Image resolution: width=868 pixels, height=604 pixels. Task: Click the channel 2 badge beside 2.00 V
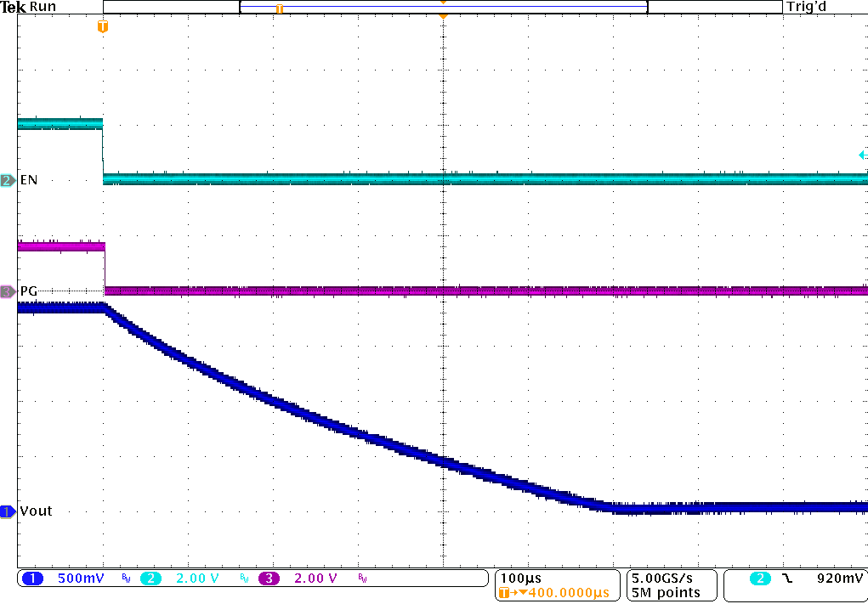150,579
